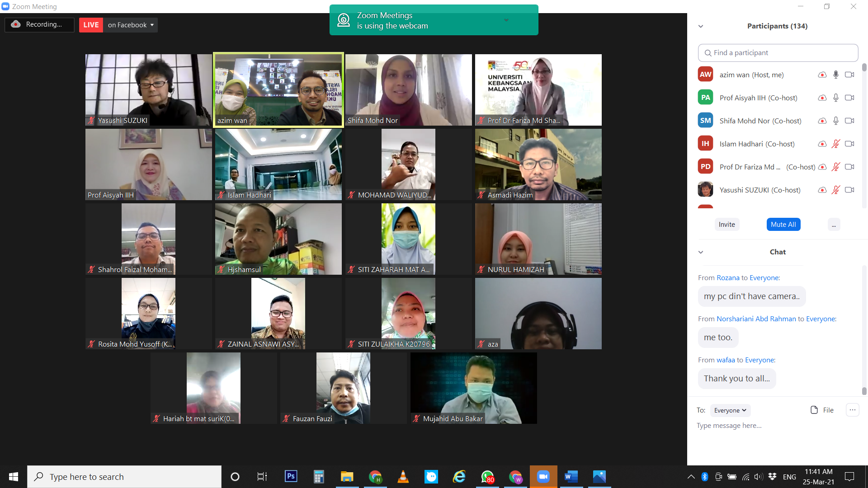The image size is (868, 488).
Task: Open Photoshop from the taskbar
Action: click(291, 476)
